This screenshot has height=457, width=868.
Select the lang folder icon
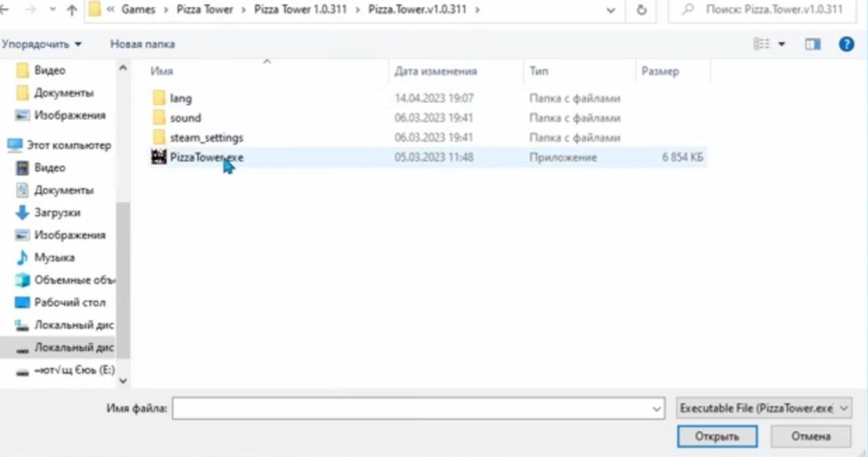pos(159,98)
